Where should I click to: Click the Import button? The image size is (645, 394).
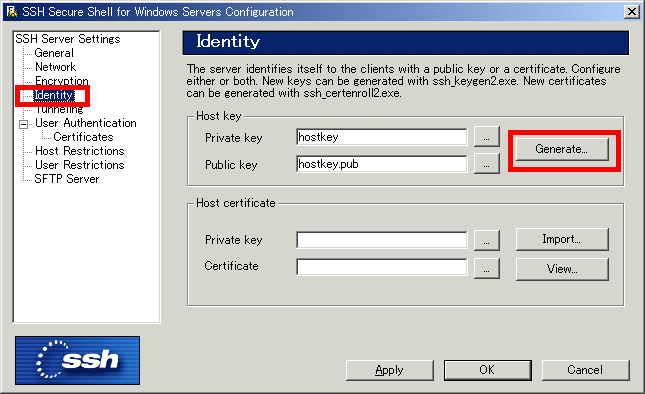[562, 239]
